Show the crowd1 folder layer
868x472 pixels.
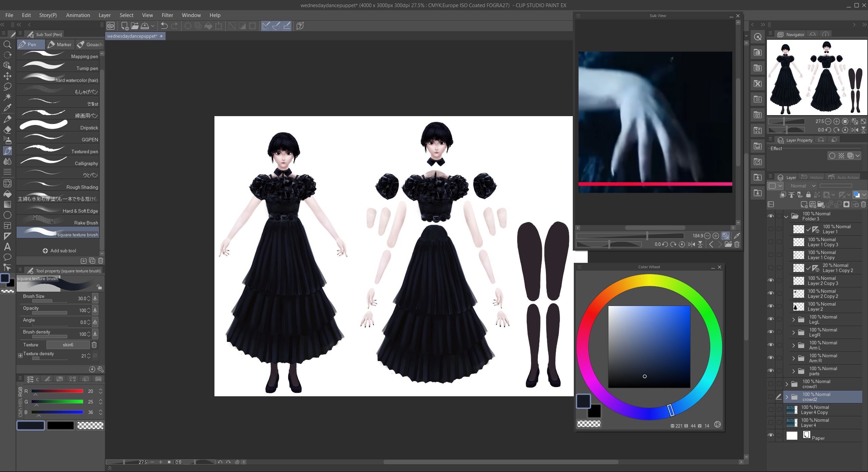tap(771, 384)
